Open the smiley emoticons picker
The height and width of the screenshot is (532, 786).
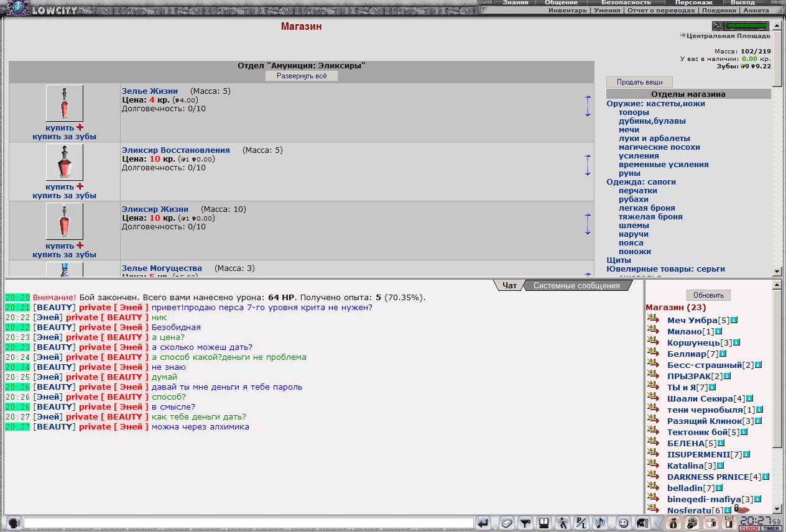(623, 523)
